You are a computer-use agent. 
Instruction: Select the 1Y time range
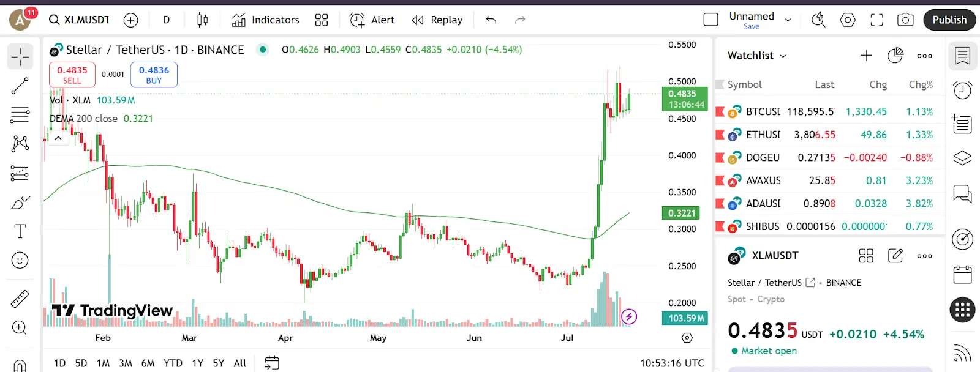pyautogui.click(x=197, y=363)
